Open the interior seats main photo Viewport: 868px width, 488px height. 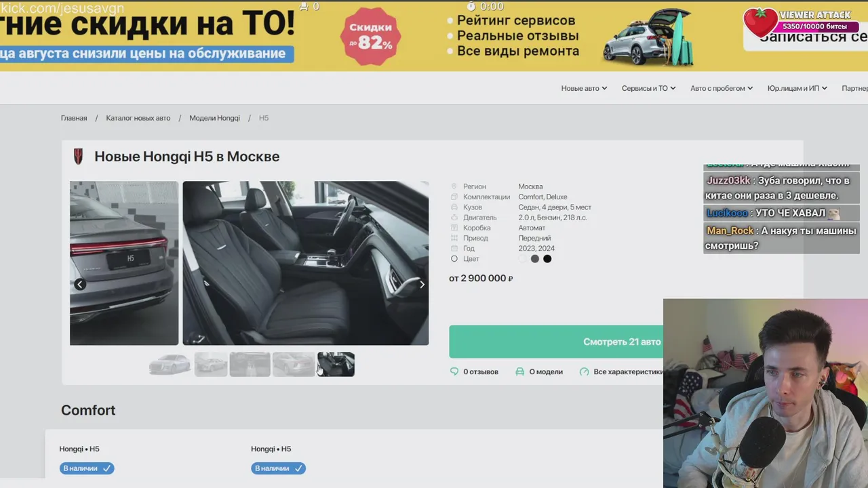(x=306, y=263)
